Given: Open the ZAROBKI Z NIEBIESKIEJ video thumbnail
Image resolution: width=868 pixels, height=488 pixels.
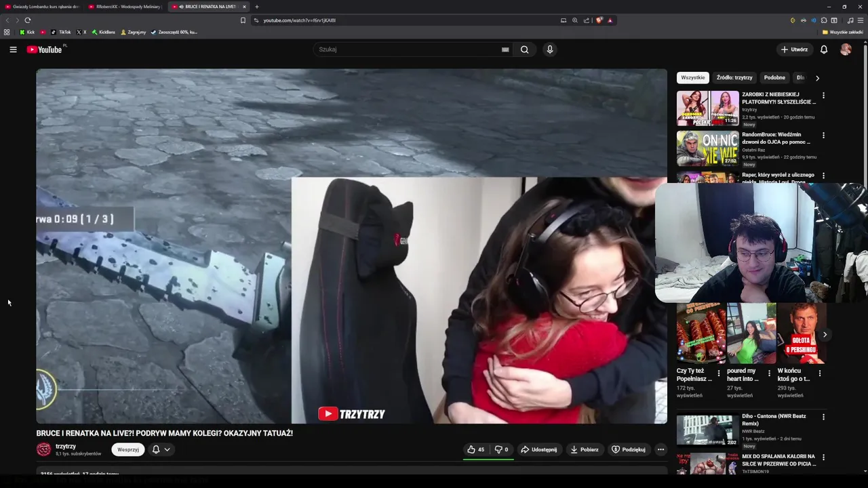Looking at the screenshot, I should 707,108.
